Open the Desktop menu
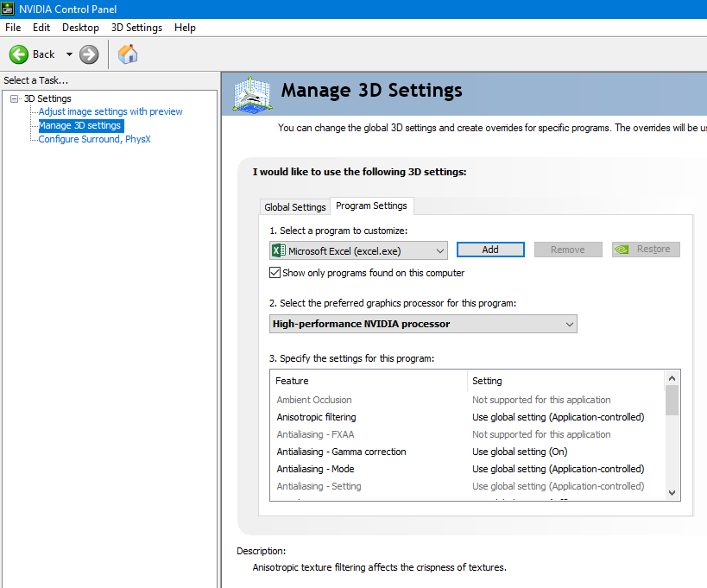This screenshot has height=588, width=707. click(80, 28)
